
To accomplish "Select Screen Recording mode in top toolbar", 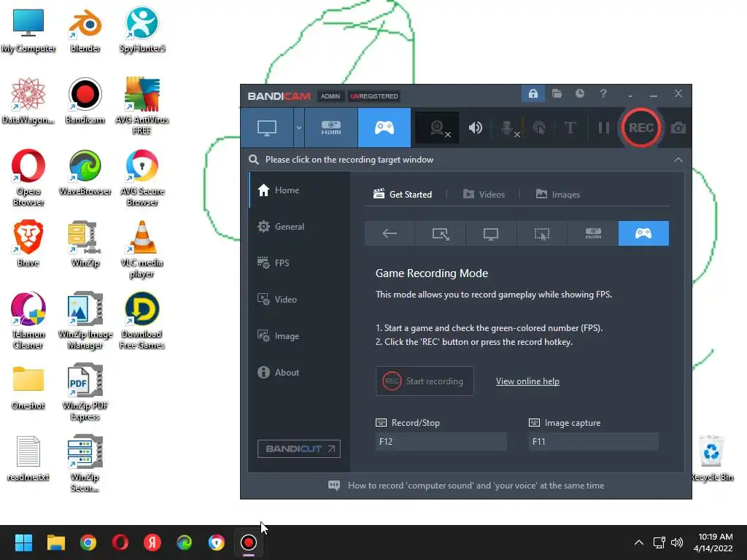I will 267,128.
